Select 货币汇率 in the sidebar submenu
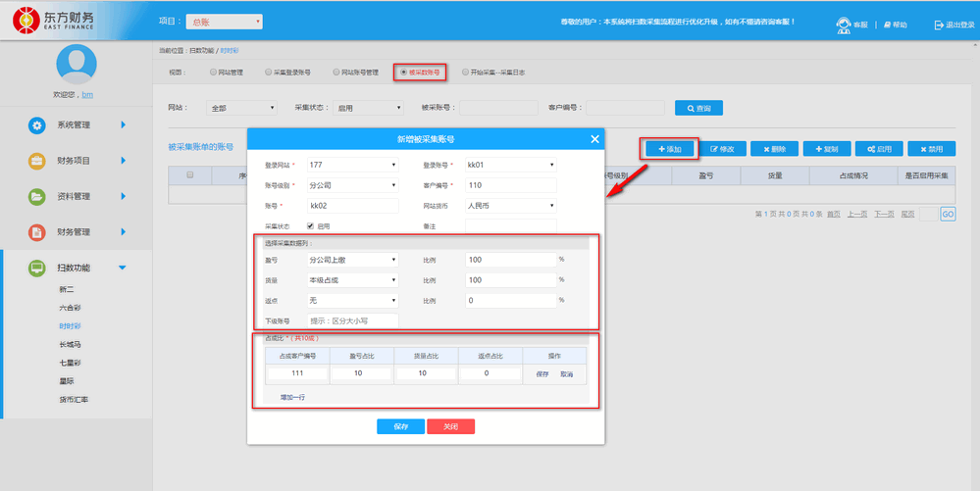This screenshot has height=491, width=980. coord(74,400)
